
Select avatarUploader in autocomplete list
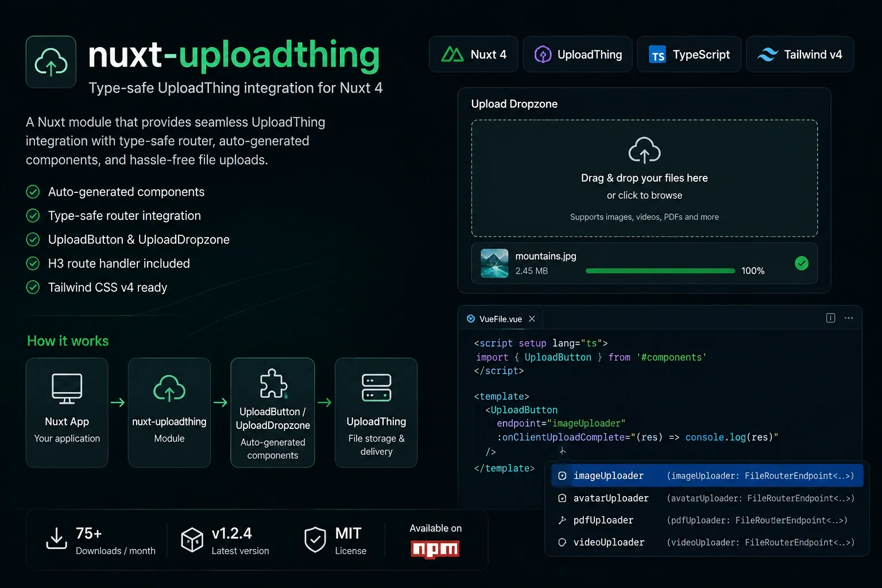coord(707,498)
